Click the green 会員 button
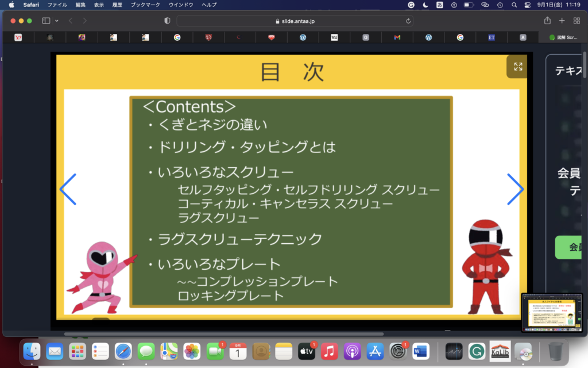Screen dimensions: 588x368 coord(571,247)
